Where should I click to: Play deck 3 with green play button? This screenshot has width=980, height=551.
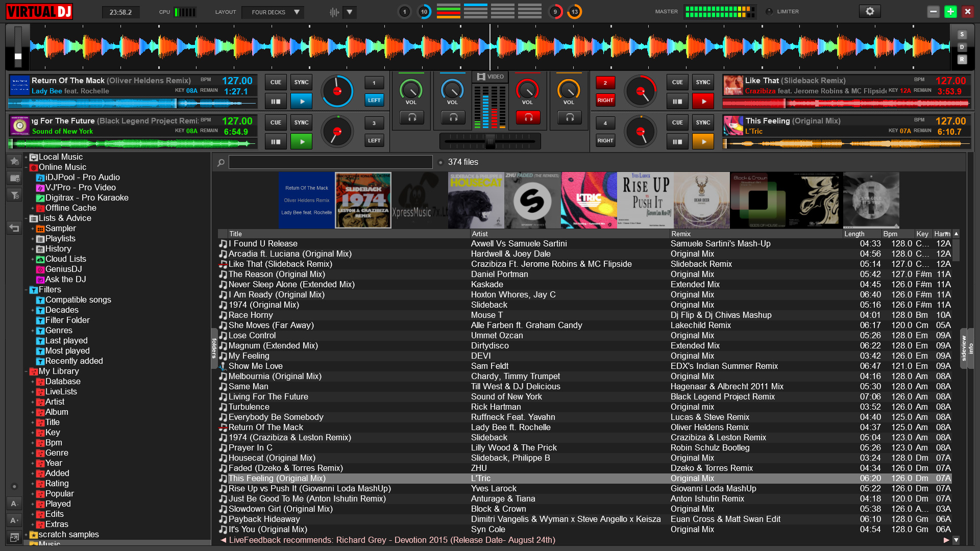pyautogui.click(x=302, y=141)
